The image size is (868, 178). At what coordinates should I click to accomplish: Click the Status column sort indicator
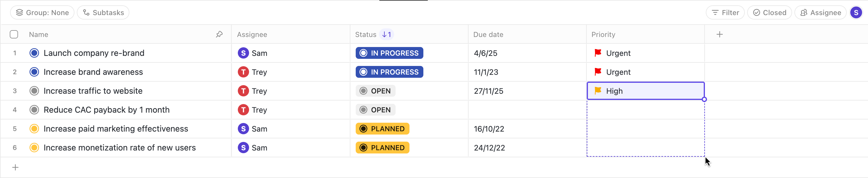coord(386,34)
